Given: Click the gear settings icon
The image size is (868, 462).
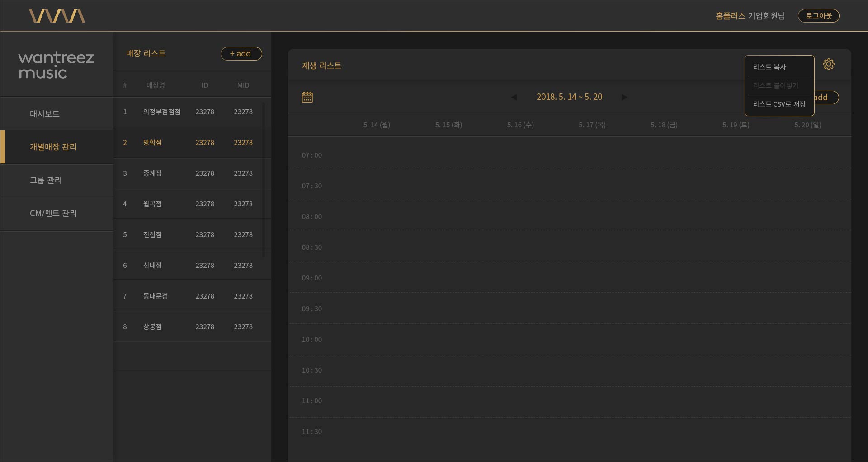Looking at the screenshot, I should coord(828,64).
